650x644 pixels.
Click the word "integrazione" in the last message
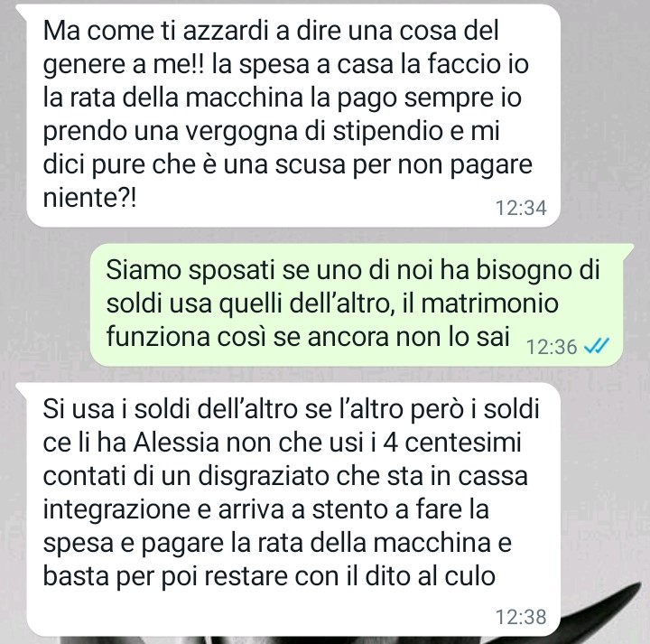(116, 510)
